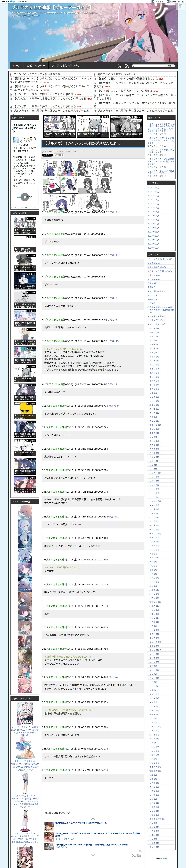Viewport: 186px width, 868px height.
Task: Open character category ユウカ (66)
Action: click(x=155, y=747)
